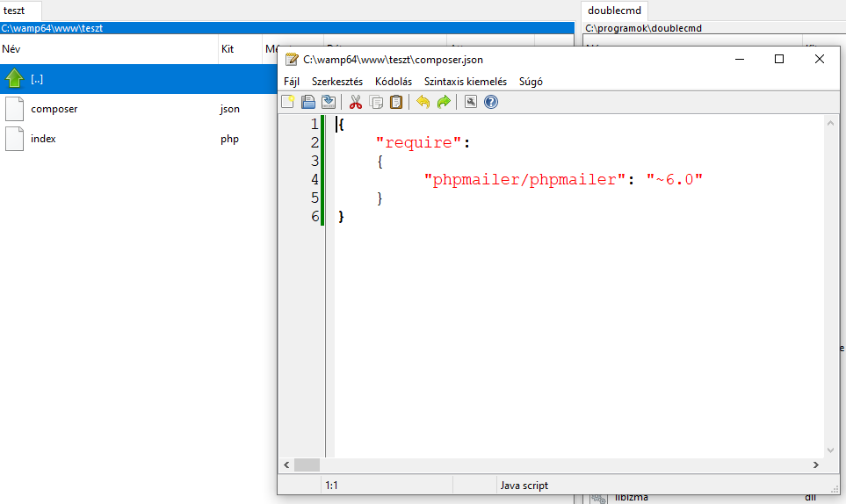The image size is (846, 504).
Task: Paste using the clipboard icon
Action: 396,102
